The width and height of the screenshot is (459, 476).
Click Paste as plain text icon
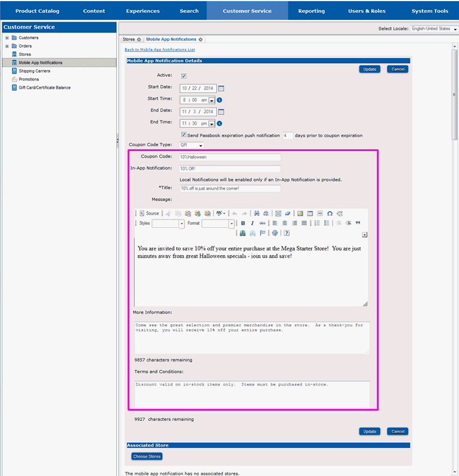198,213
